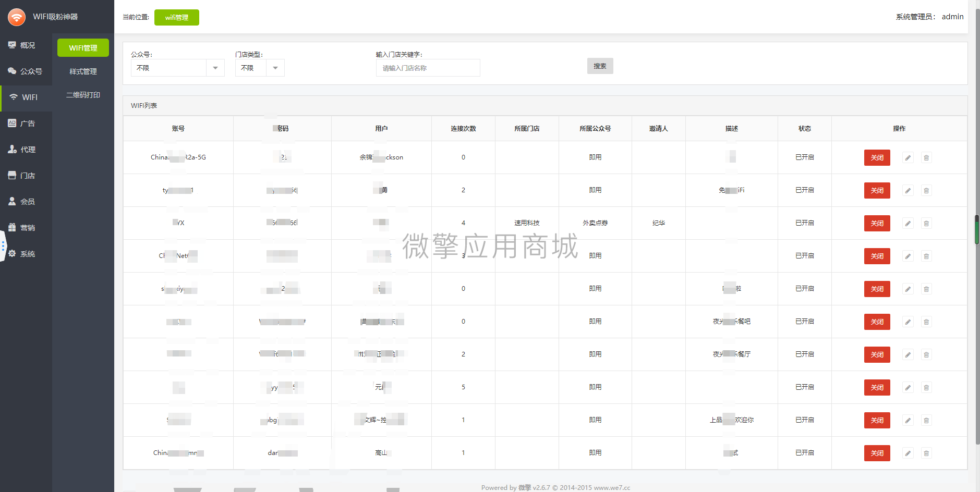Delete the 夜...餐厅 row trash icon

point(926,354)
